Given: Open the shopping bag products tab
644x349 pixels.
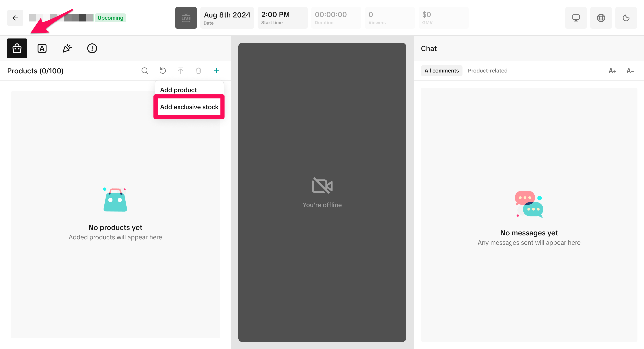Looking at the screenshot, I should (x=17, y=48).
